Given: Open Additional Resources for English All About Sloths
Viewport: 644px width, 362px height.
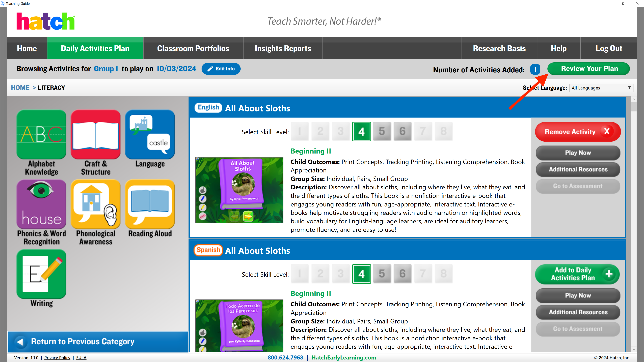Looking at the screenshot, I should (x=578, y=169).
